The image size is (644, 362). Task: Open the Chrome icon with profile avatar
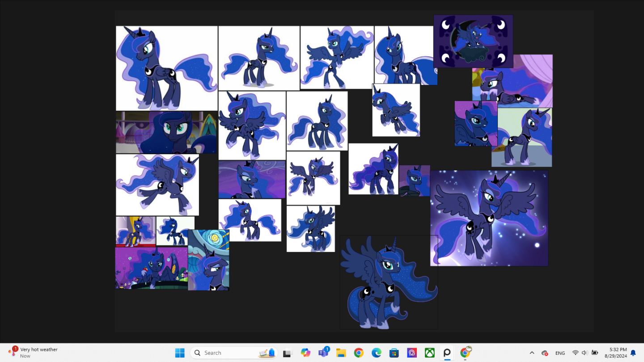tap(465, 353)
